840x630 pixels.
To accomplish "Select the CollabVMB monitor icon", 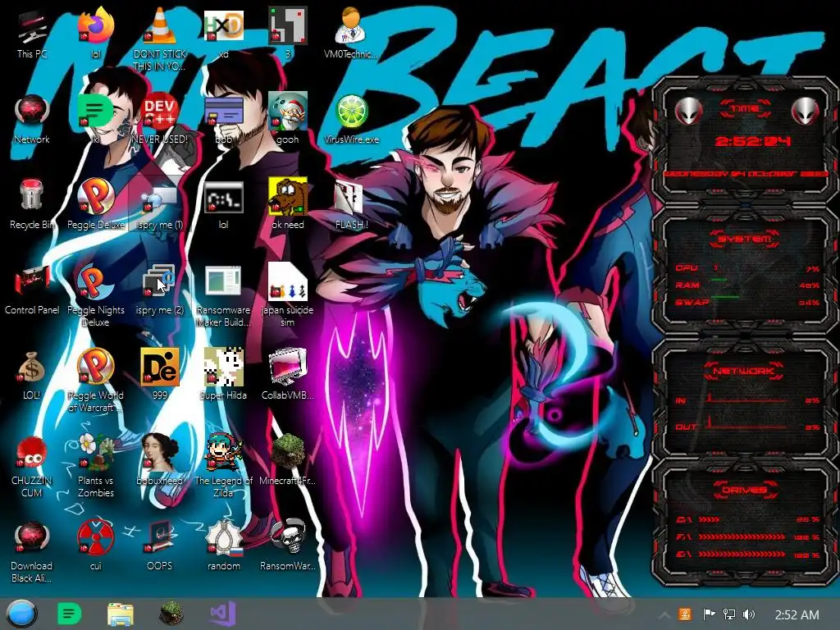I will (x=288, y=367).
